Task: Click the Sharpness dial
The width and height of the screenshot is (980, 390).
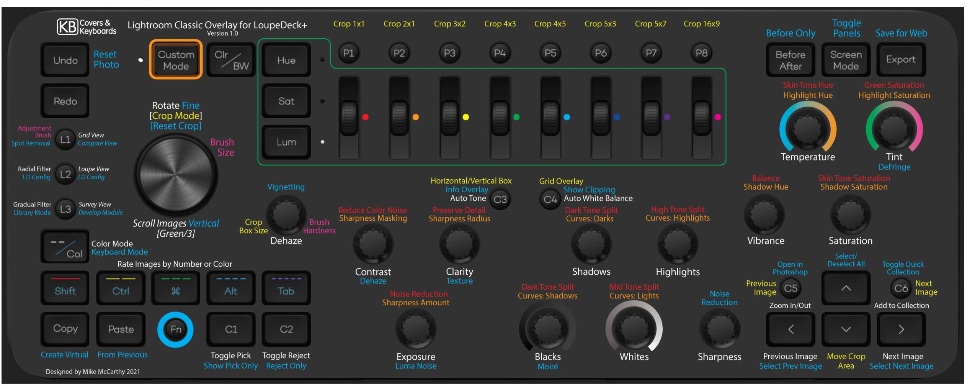Action: [719, 329]
